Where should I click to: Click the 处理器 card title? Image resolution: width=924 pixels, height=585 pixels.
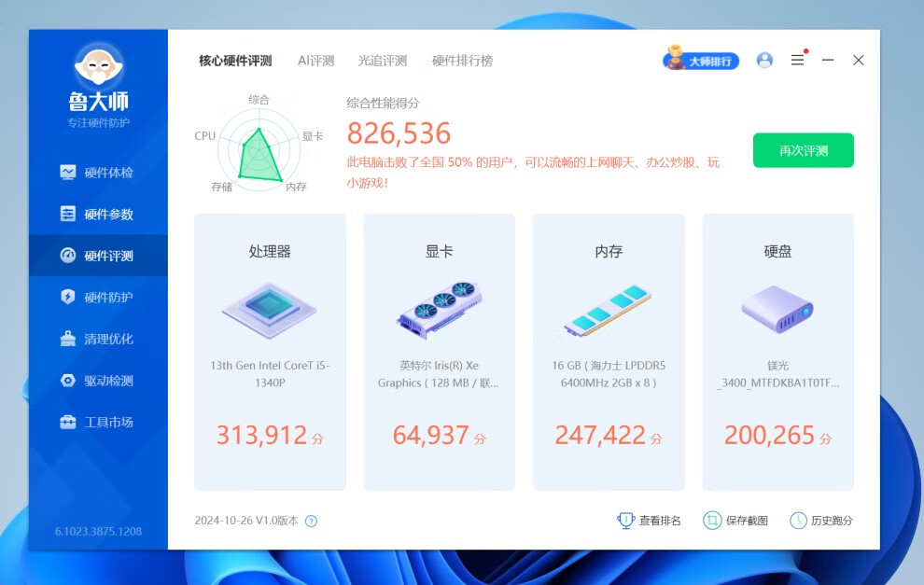(x=270, y=252)
